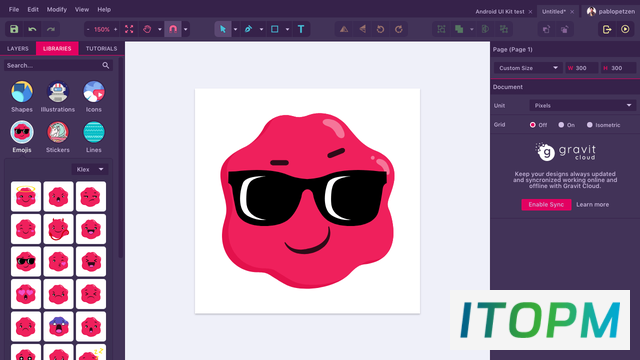Open the snapping options dropdown arrow
This screenshot has width=640, height=360.
point(186,29)
